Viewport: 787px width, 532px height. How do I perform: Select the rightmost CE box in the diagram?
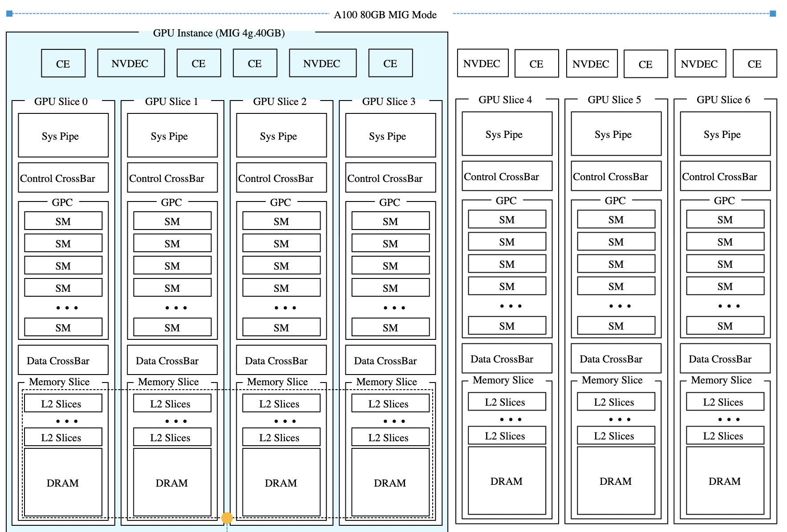(x=755, y=64)
